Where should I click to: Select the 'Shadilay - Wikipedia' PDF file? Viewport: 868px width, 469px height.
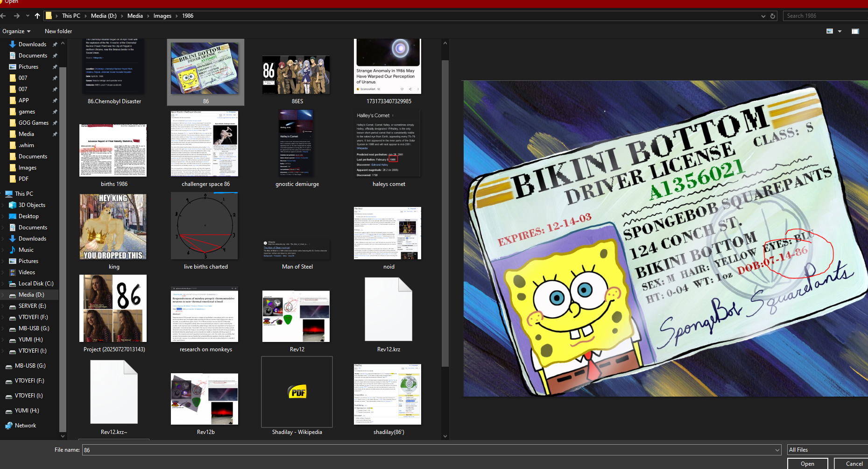(297, 396)
